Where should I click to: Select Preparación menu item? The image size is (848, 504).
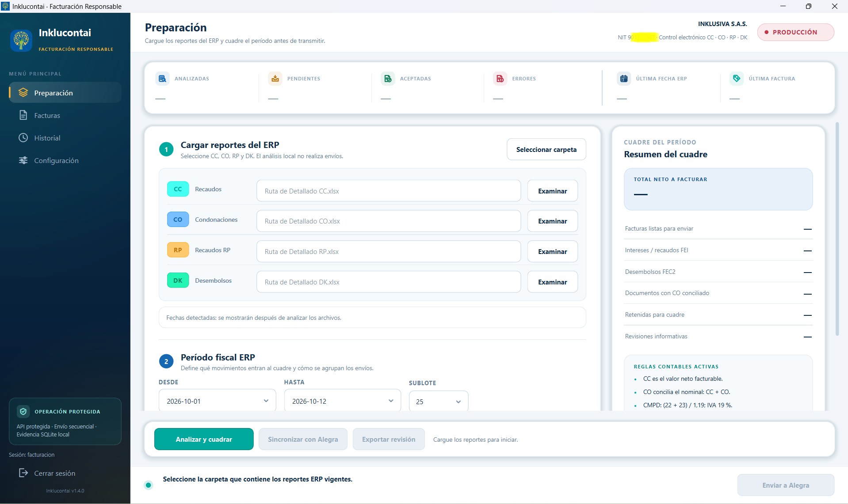tap(65, 93)
